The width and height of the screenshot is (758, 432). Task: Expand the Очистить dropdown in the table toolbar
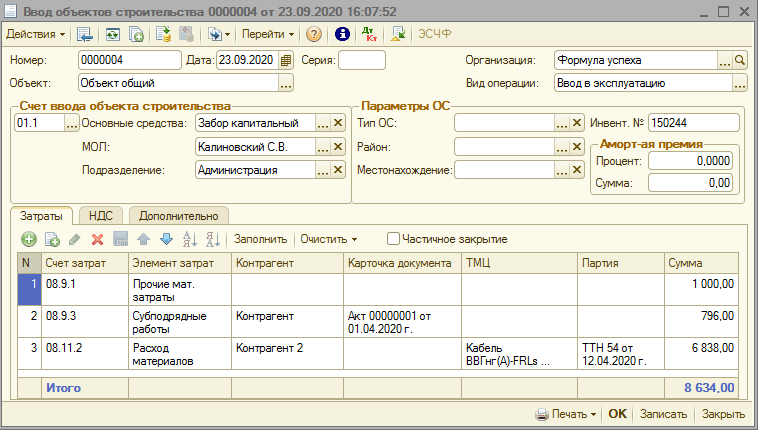(x=329, y=239)
